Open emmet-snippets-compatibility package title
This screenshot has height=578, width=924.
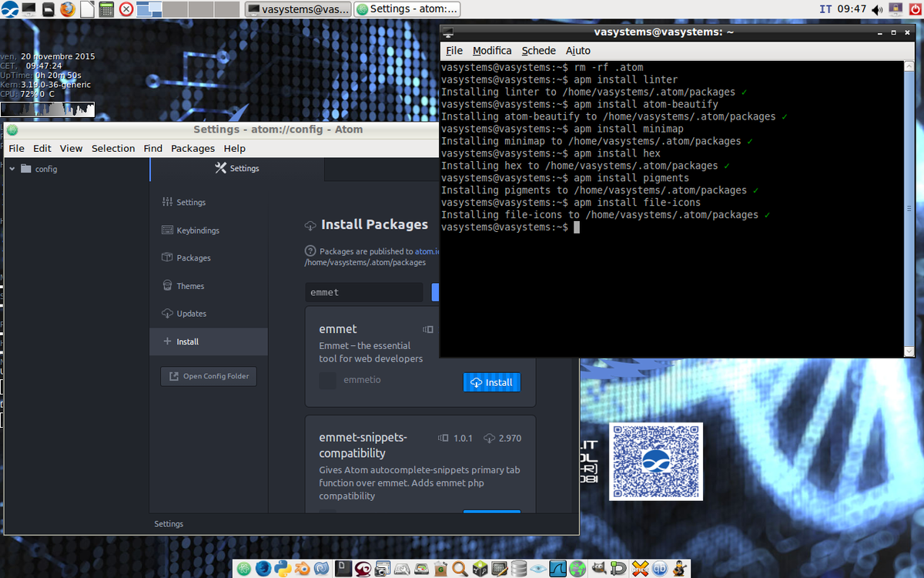[x=363, y=445]
